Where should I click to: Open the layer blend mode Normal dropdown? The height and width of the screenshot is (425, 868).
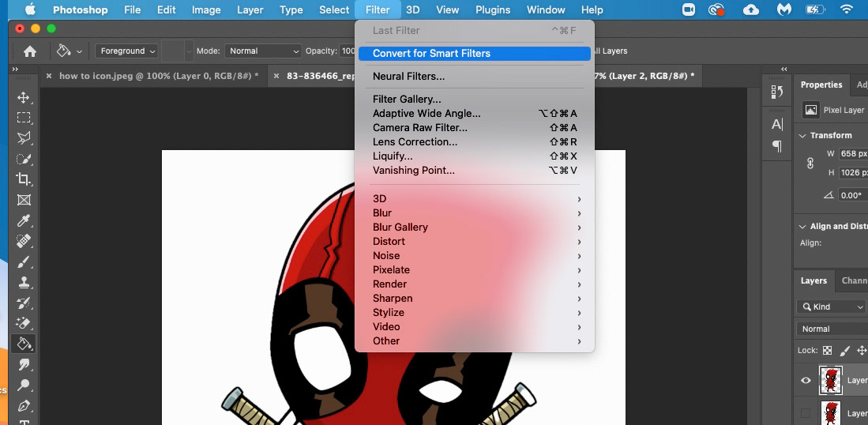pos(832,329)
